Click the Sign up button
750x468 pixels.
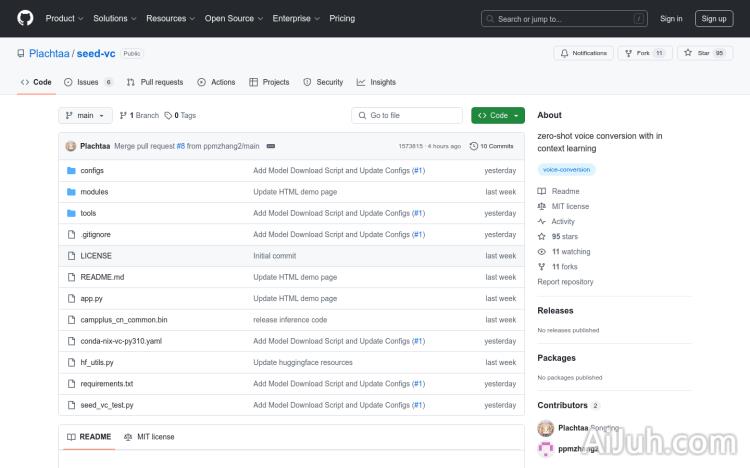tap(714, 18)
